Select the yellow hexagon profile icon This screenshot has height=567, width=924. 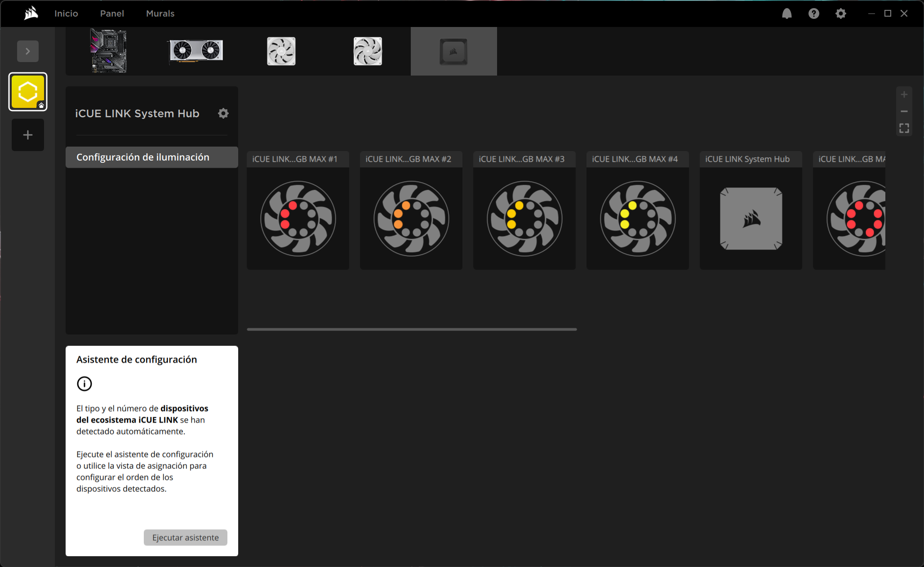click(28, 92)
